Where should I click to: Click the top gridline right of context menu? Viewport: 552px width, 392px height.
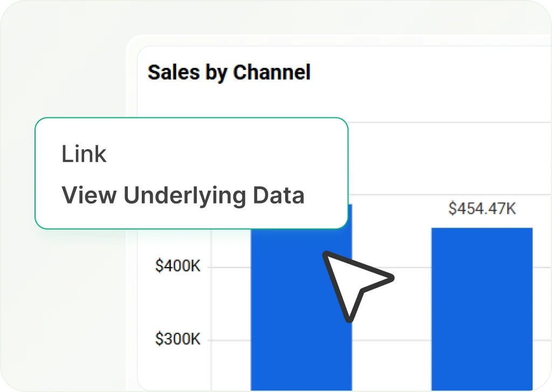pos(447,123)
